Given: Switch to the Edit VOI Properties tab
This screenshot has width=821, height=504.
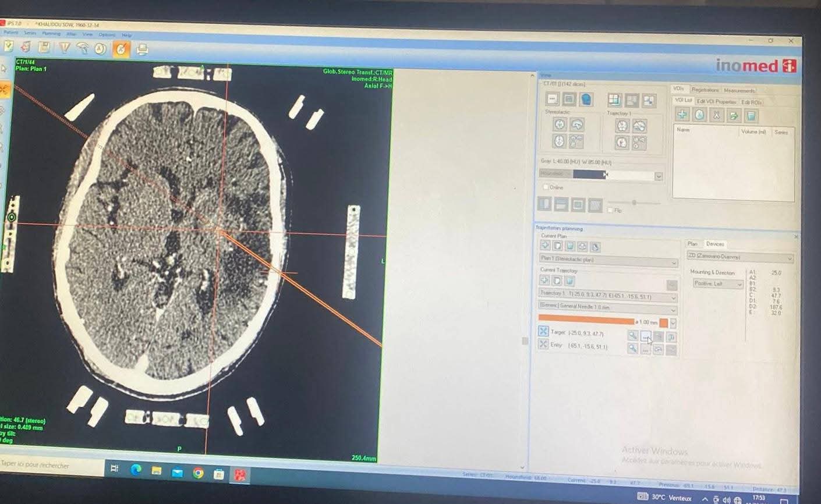Looking at the screenshot, I should tap(716, 102).
